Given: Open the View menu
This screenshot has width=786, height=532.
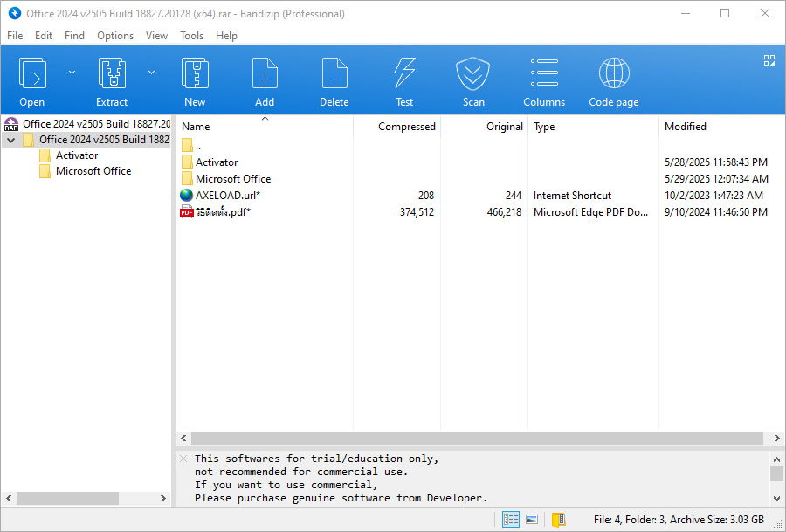Looking at the screenshot, I should [x=156, y=36].
